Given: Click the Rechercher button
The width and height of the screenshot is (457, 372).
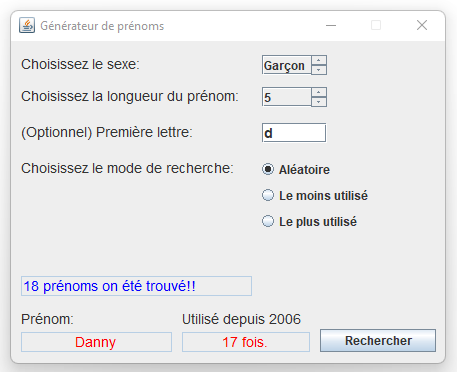Looking at the screenshot, I should [378, 341].
